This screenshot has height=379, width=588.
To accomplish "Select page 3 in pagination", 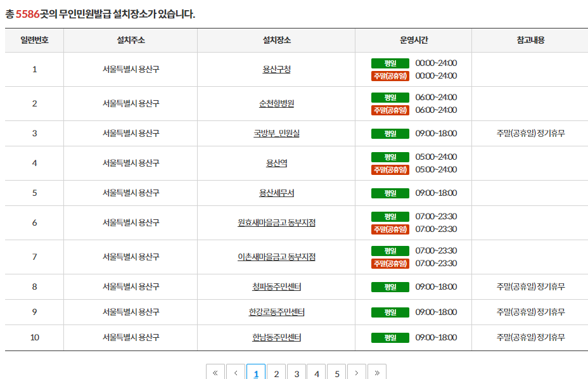I will (x=297, y=373).
